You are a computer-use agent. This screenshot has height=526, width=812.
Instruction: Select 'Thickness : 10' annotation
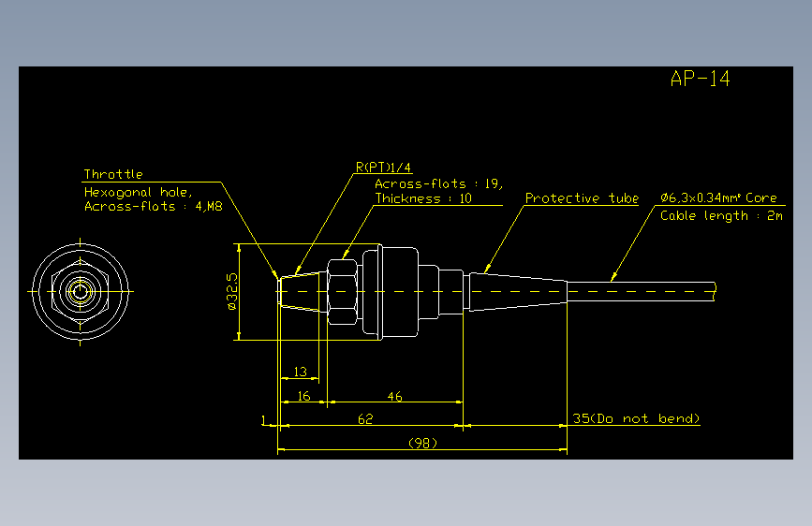tap(423, 198)
